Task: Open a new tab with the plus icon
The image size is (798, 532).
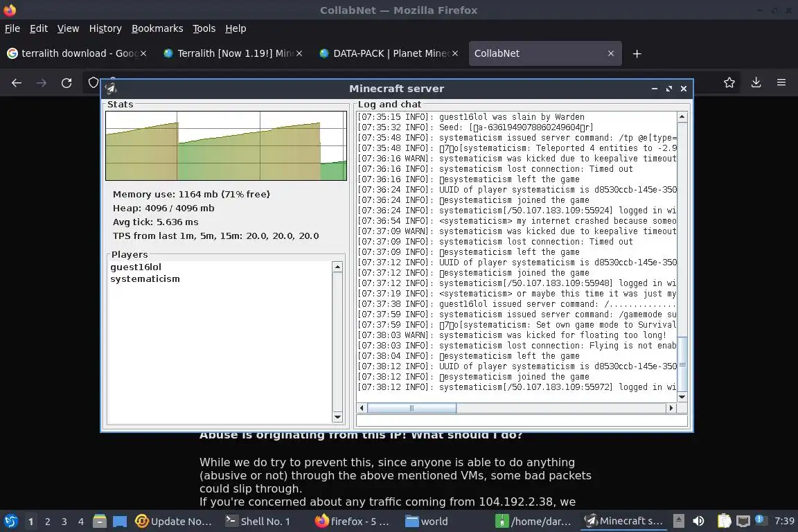Action: pos(637,53)
